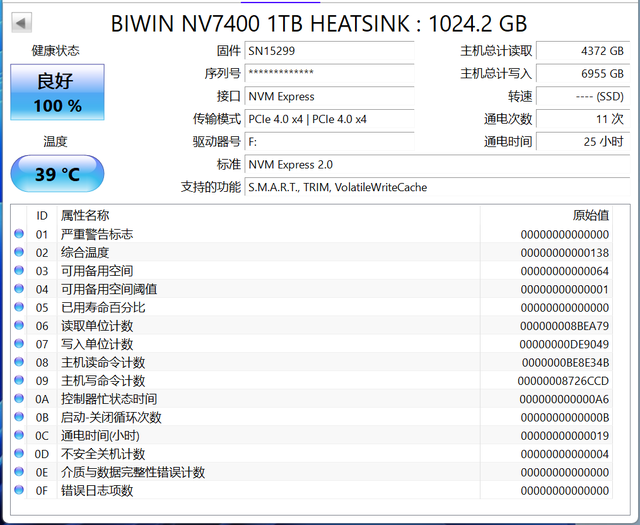Select the 通电时间(小时) attribute name

[x=100, y=436]
